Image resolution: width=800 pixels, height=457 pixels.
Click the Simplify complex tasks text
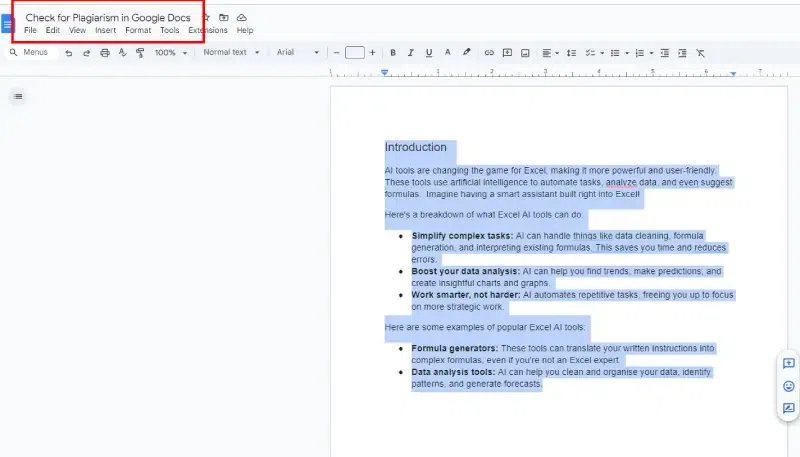(462, 236)
